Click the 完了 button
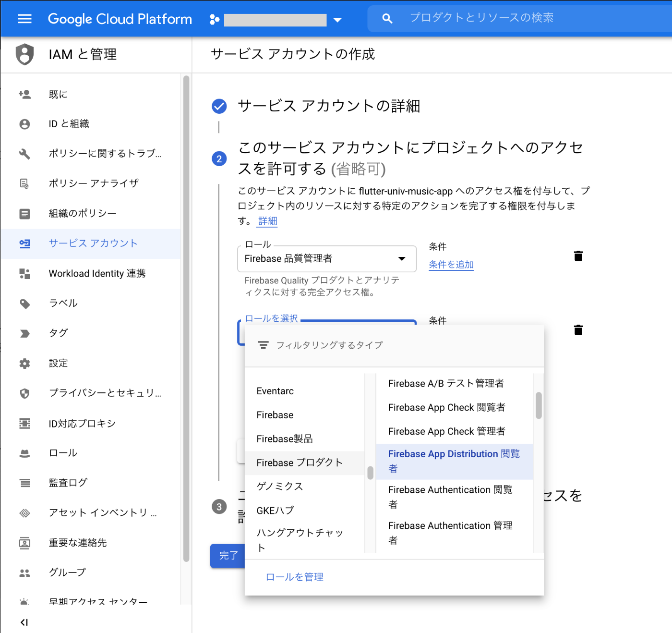 228,556
